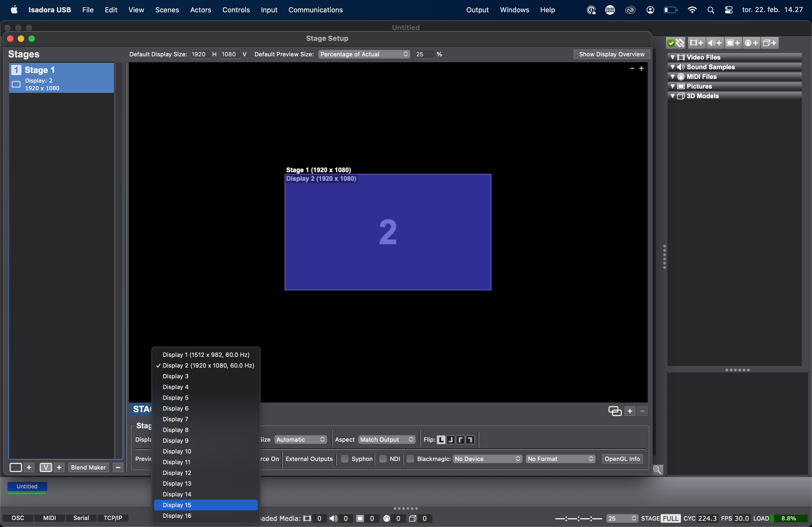Choose Display 10 from the display list

(206, 451)
